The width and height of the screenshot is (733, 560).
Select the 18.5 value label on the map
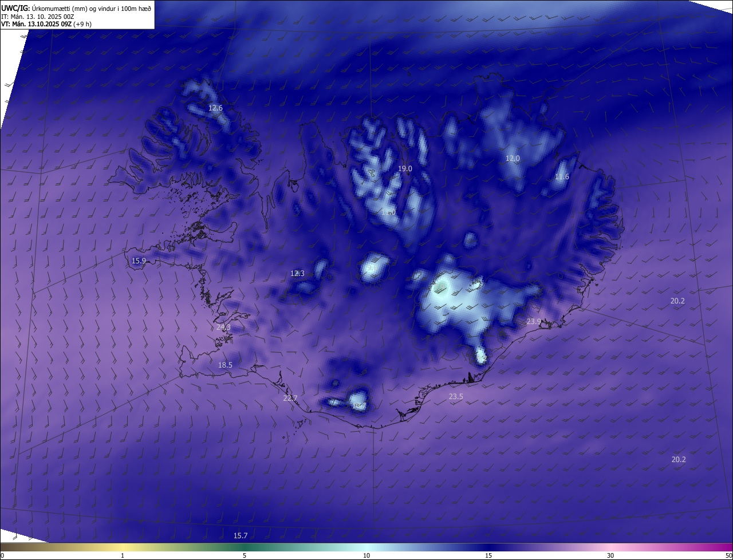(225, 365)
